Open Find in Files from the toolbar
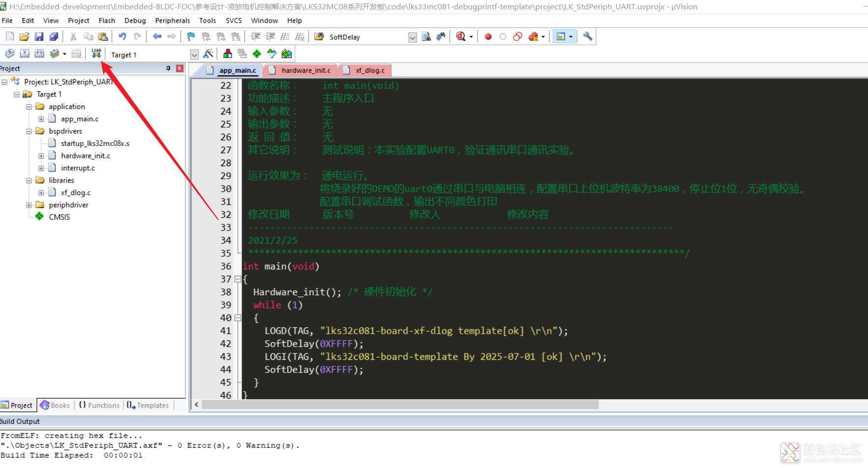 (319, 36)
